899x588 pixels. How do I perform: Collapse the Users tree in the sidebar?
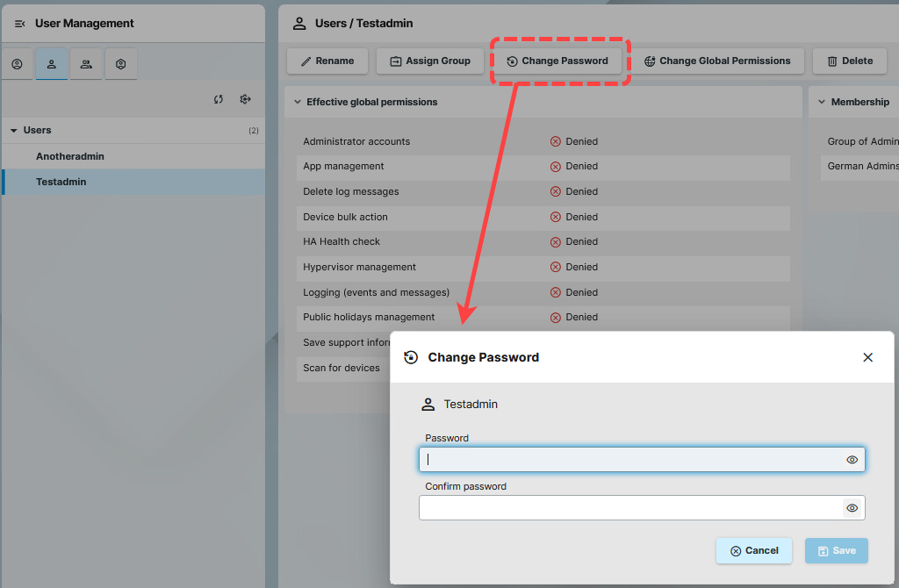click(x=14, y=128)
